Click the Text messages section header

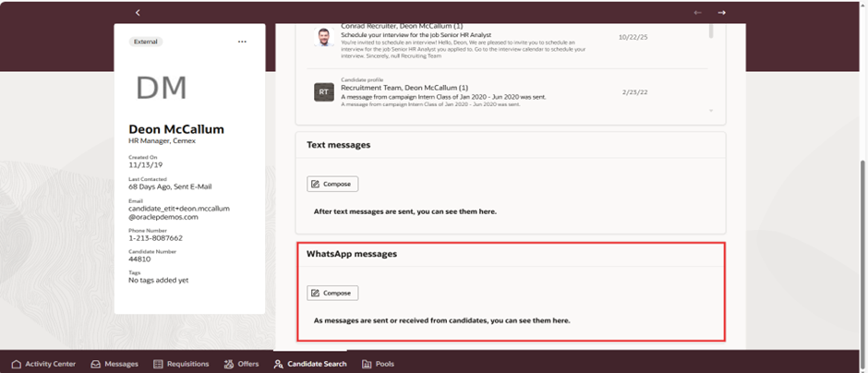(x=339, y=145)
